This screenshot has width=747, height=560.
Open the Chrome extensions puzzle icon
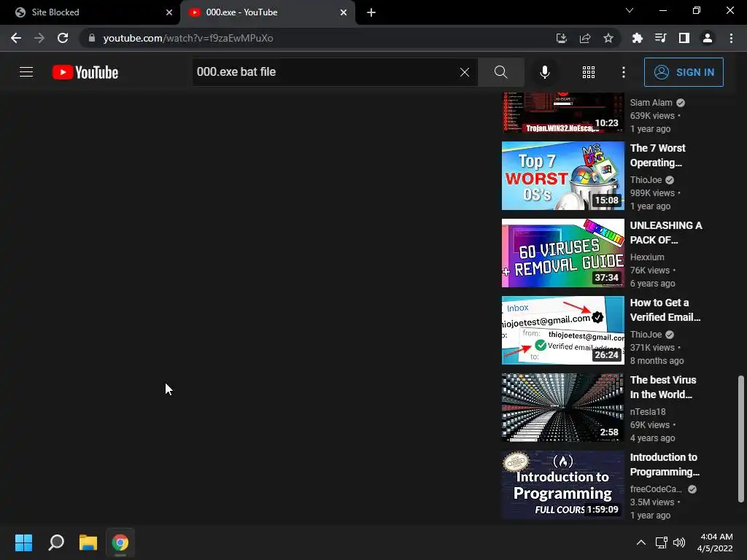pyautogui.click(x=638, y=38)
